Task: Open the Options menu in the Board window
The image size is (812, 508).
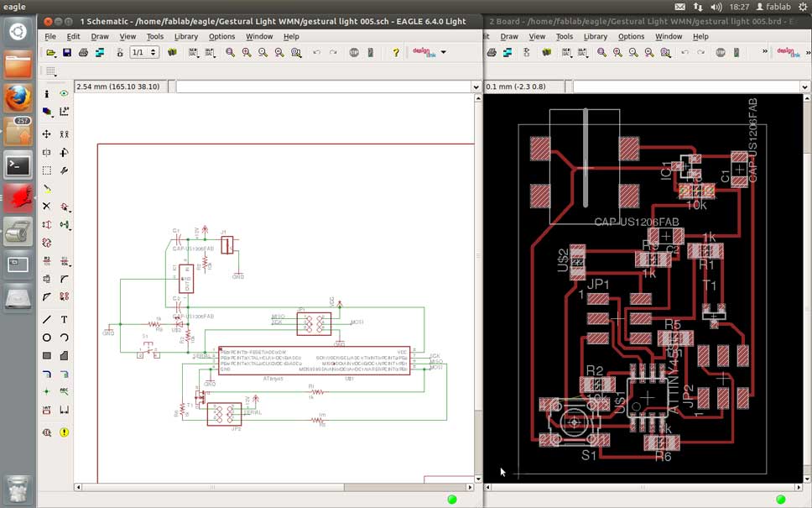Action: (632, 37)
